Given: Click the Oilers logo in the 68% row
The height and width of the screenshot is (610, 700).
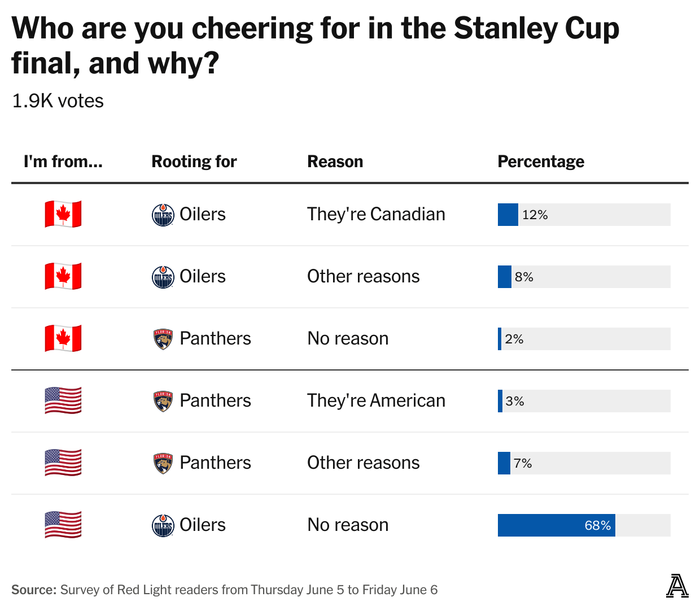Looking at the screenshot, I should point(163,525).
